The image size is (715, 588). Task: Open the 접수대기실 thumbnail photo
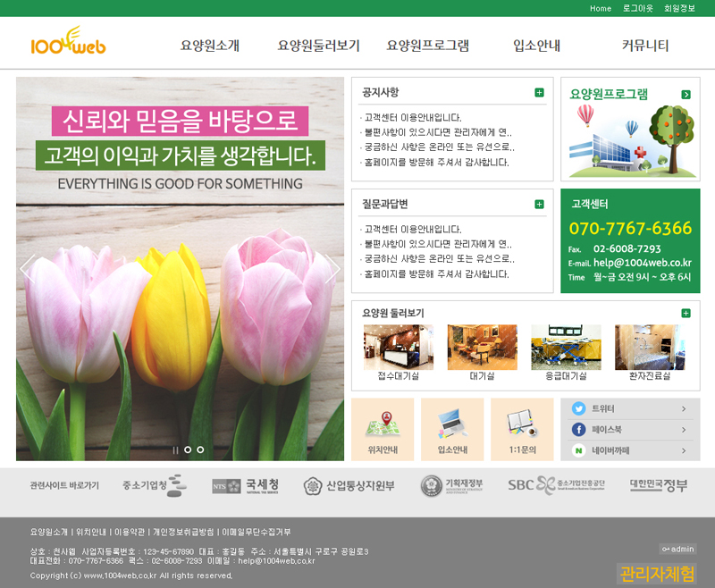[398, 348]
